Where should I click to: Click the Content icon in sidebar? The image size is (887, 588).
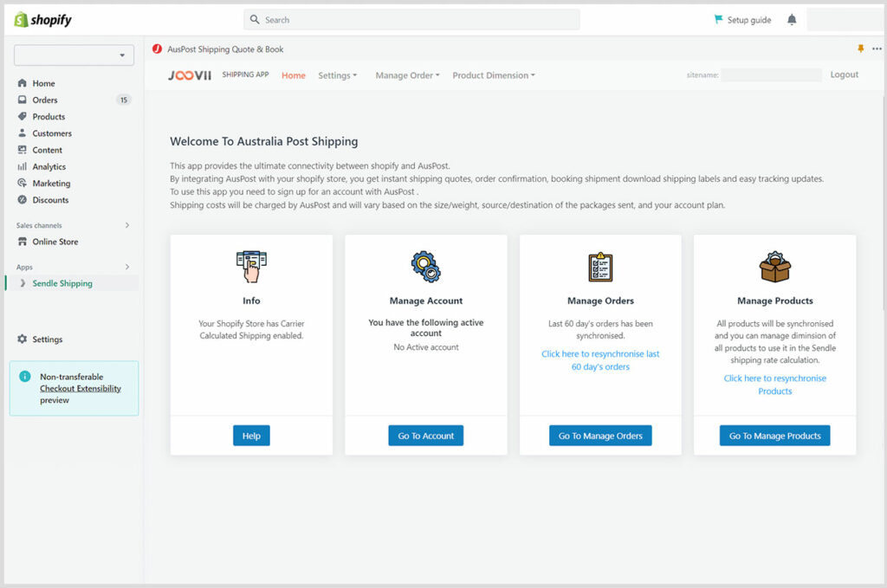(x=22, y=150)
